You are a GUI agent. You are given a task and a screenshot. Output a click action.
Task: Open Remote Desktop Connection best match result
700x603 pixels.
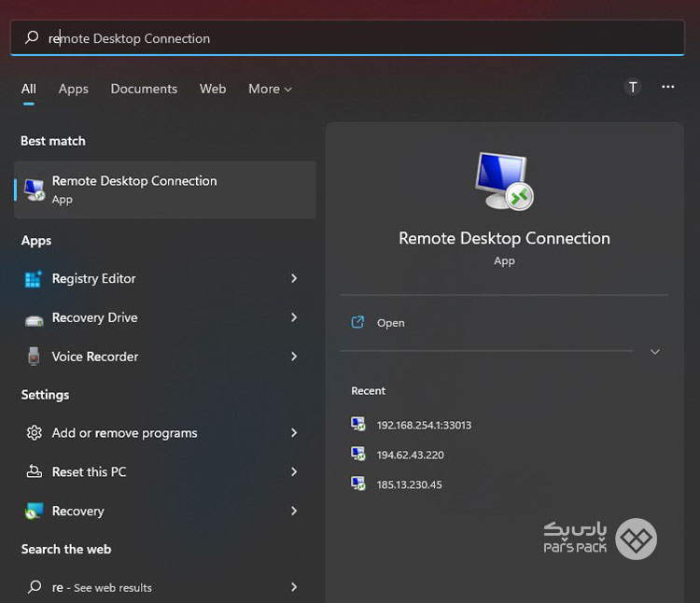pyautogui.click(x=165, y=189)
